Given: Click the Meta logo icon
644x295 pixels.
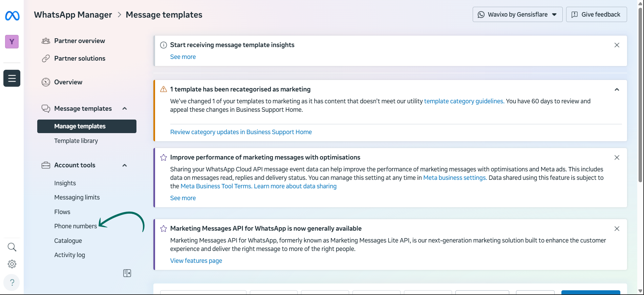Looking at the screenshot, I should (x=12, y=16).
